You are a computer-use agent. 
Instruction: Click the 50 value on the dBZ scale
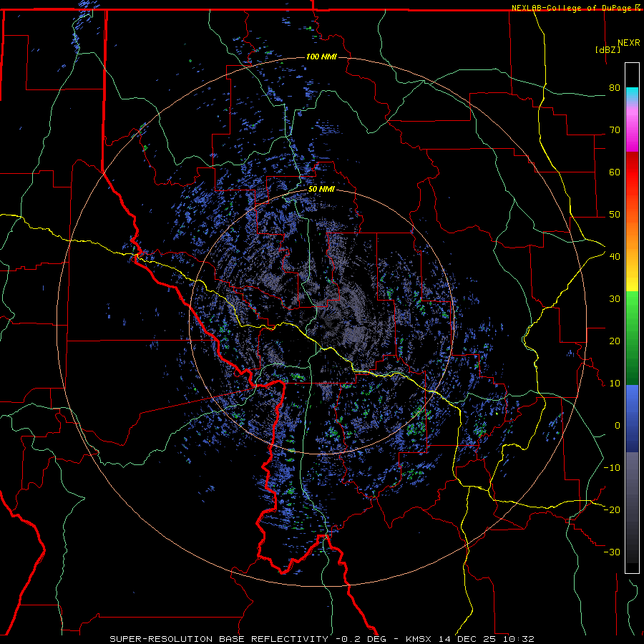click(615, 215)
